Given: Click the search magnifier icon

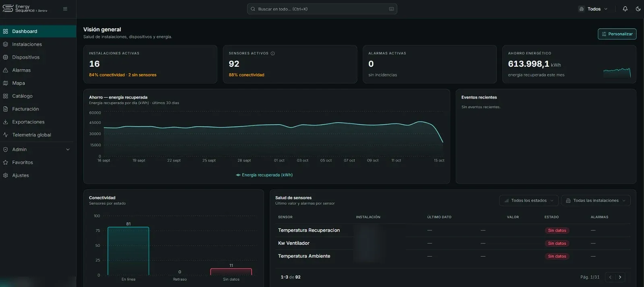Looking at the screenshot, I should pos(253,9).
